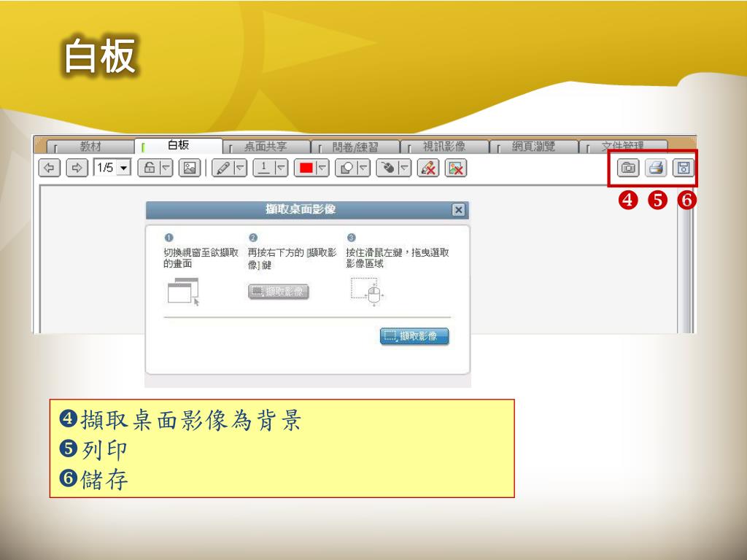Expand the color picker dropdown arrow
The height and width of the screenshot is (560, 747).
coord(323,168)
